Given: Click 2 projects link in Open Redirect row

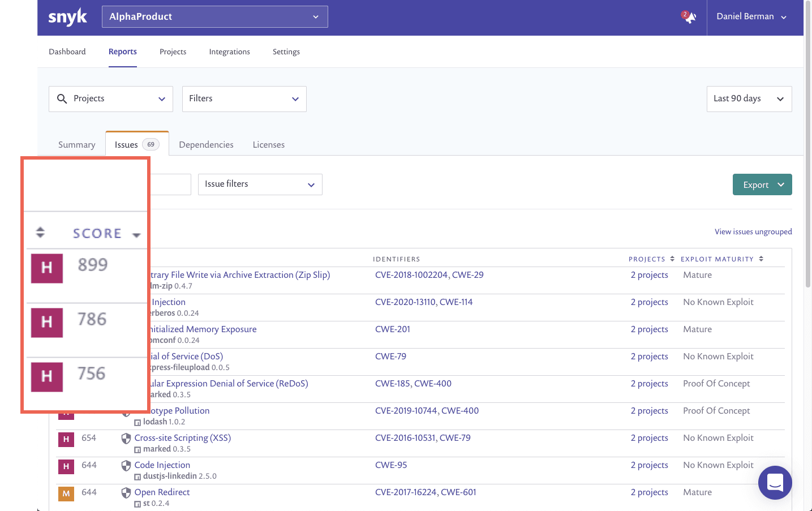Looking at the screenshot, I should 650,492.
